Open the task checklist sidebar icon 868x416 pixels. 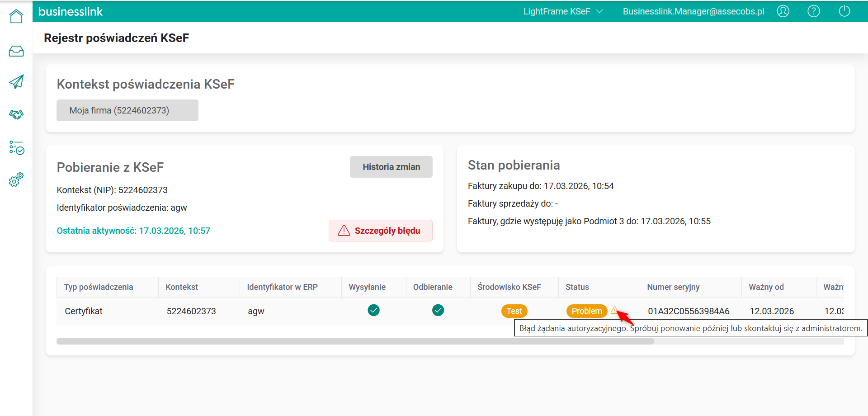16,147
